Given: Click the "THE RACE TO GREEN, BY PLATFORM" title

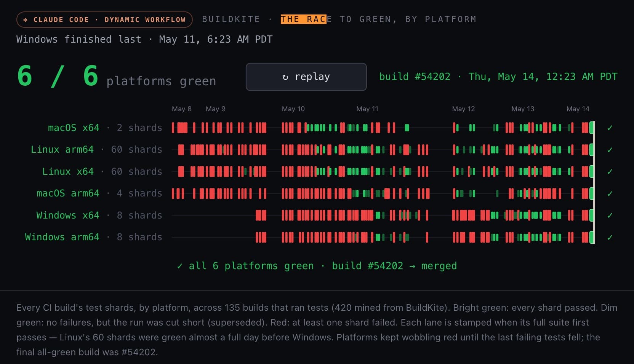Looking at the screenshot, I should pyautogui.click(x=378, y=19).
